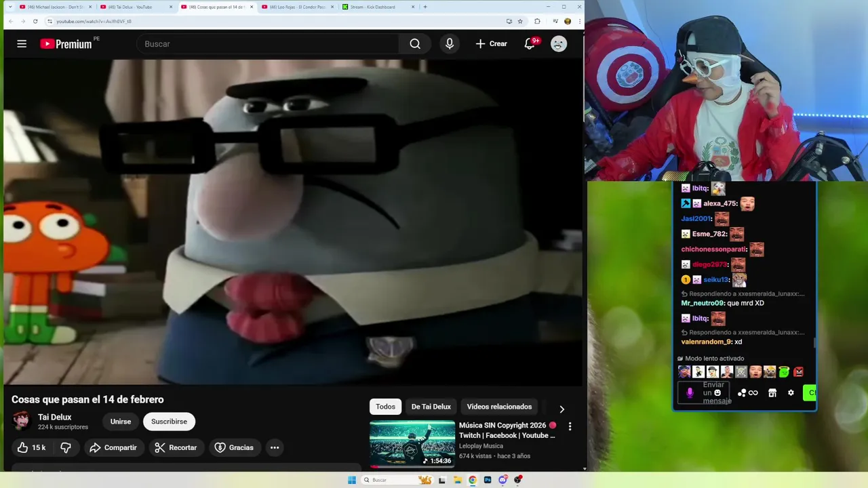The image size is (868, 488).
Task: Pick the skull pirate emote
Action: pos(741,371)
